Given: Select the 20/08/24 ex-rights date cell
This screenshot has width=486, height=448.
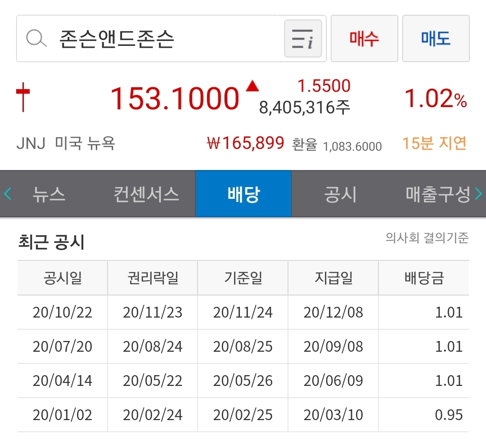Looking at the screenshot, I should 153,346.
